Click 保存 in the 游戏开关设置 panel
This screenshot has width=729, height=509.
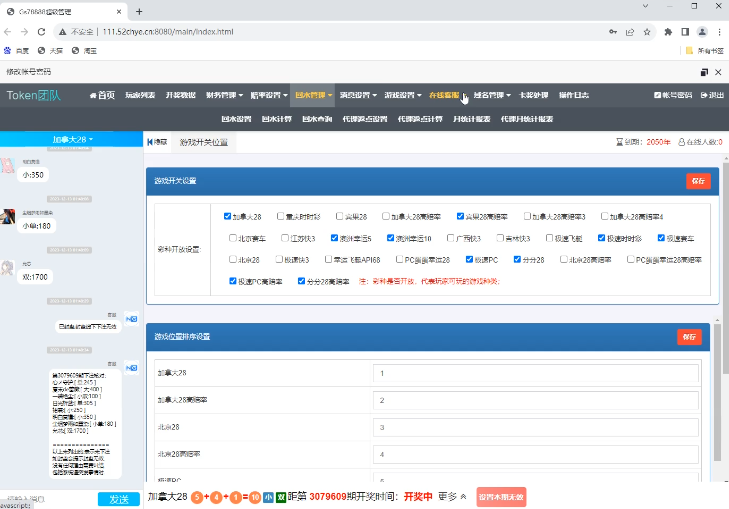(x=698, y=181)
